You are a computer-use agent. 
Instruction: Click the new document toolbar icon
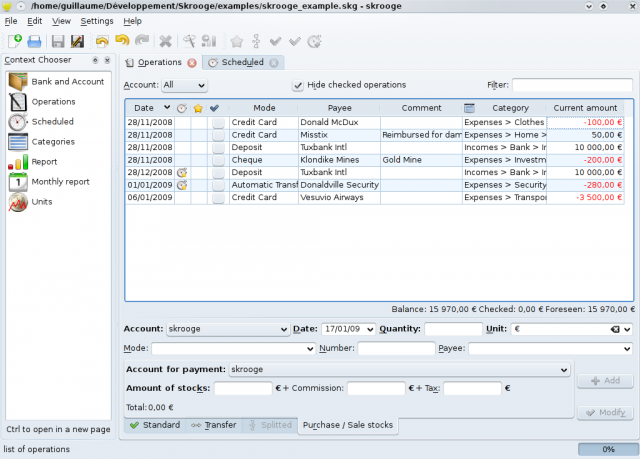[x=14, y=41]
